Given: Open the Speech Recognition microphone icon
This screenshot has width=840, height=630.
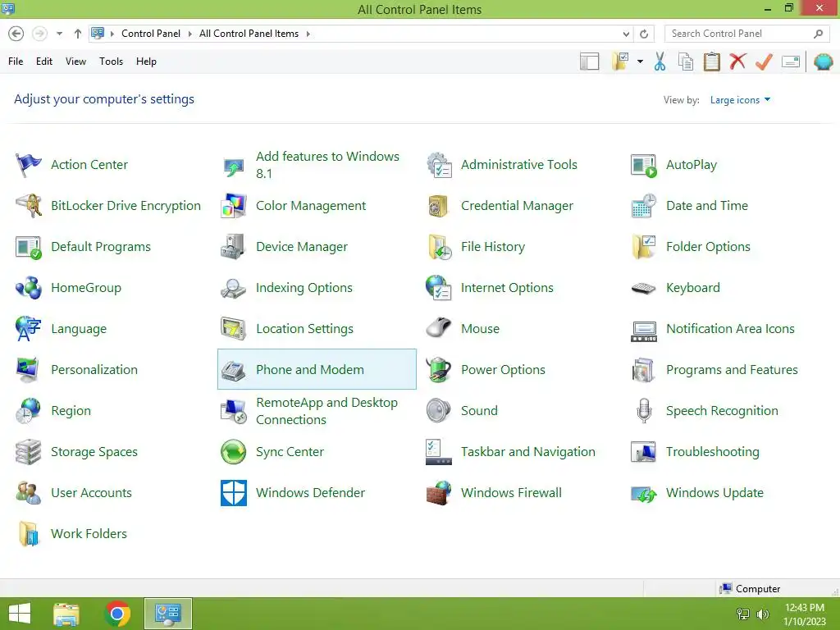Looking at the screenshot, I should 644,411.
